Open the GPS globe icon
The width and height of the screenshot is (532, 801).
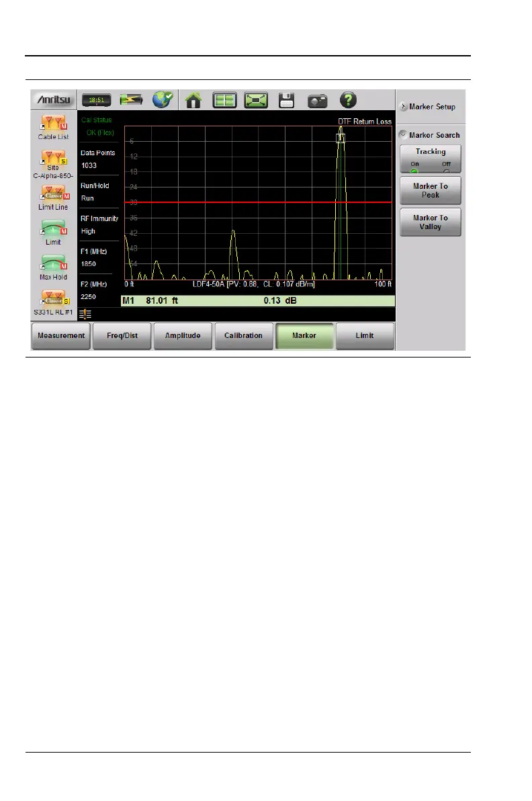163,99
